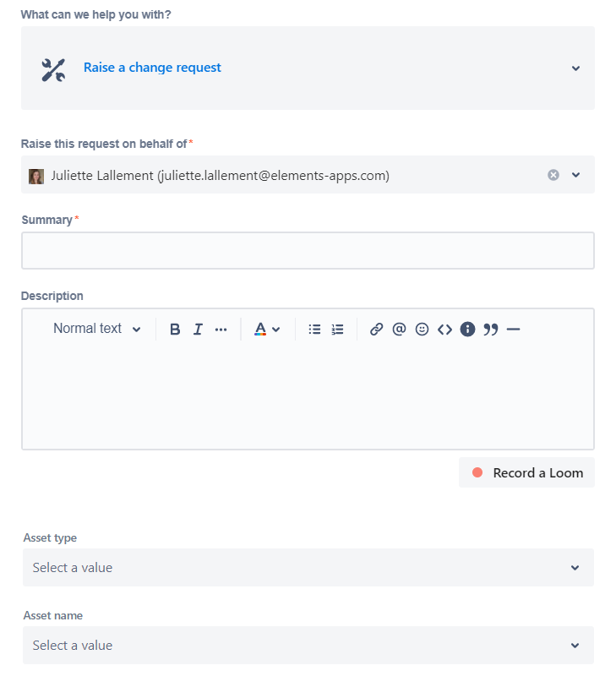Insert a link in the description
Image resolution: width=616 pixels, height=698 pixels.
point(376,329)
